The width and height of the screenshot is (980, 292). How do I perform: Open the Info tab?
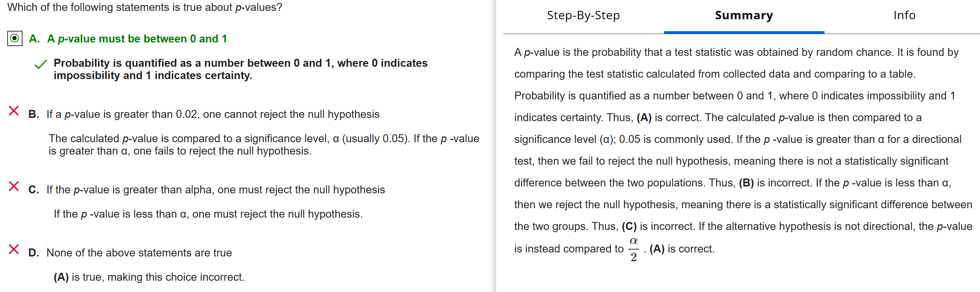(x=904, y=15)
